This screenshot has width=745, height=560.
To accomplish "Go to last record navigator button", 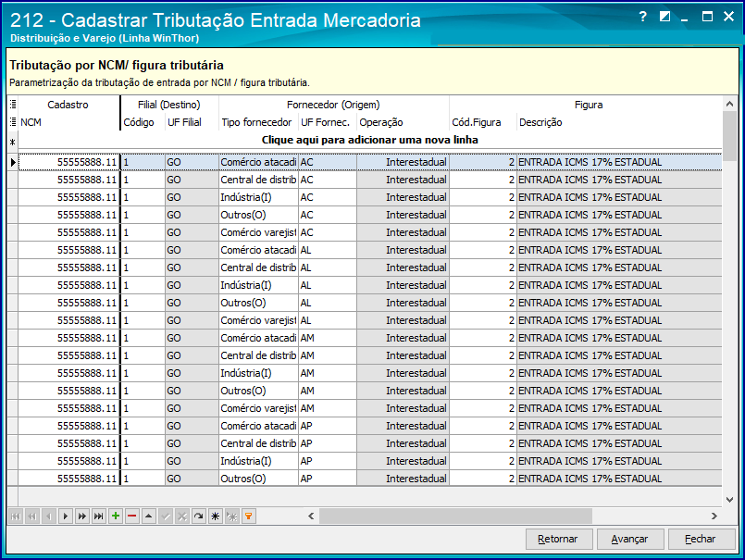I will (x=99, y=516).
